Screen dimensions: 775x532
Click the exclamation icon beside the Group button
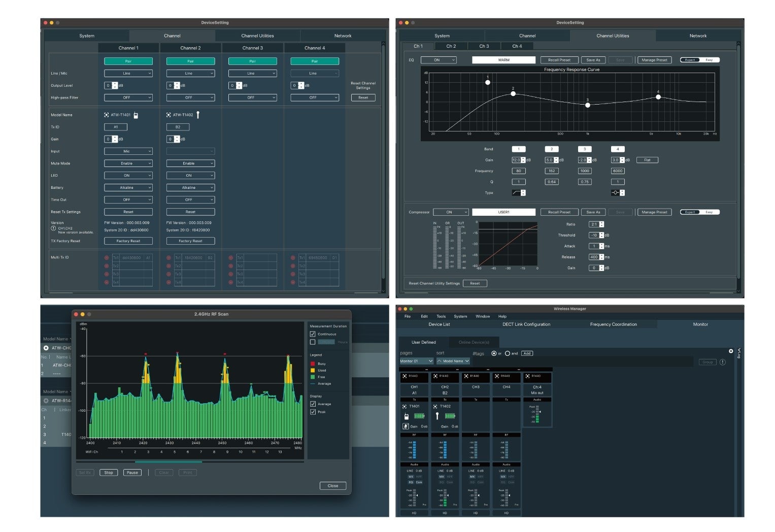[723, 362]
